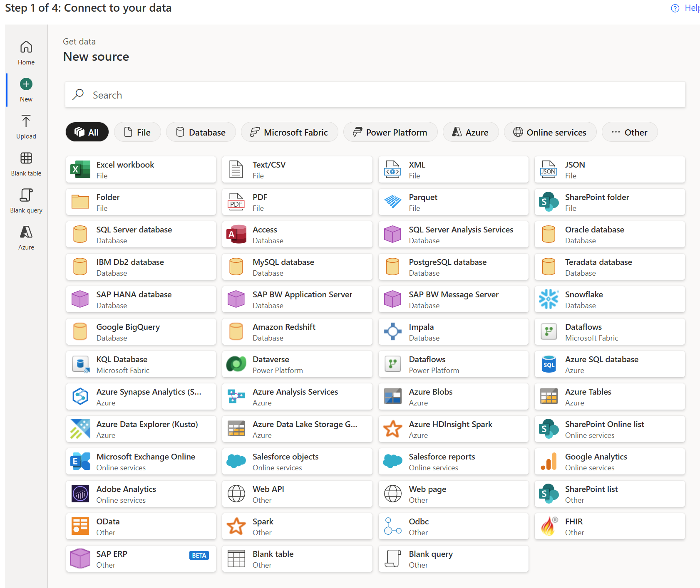The height and width of the screenshot is (588, 700).
Task: Open Azure in the left sidebar
Action: coord(26,238)
